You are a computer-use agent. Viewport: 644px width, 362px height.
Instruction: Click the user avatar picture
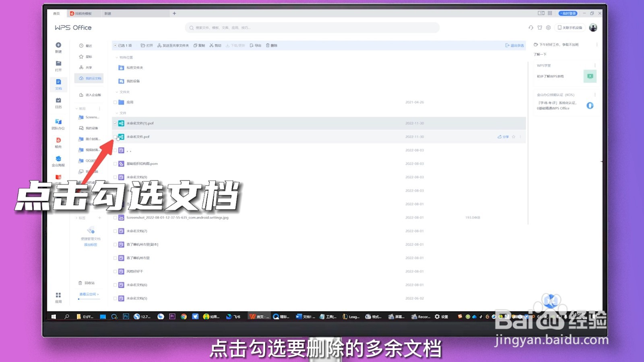pyautogui.click(x=593, y=27)
